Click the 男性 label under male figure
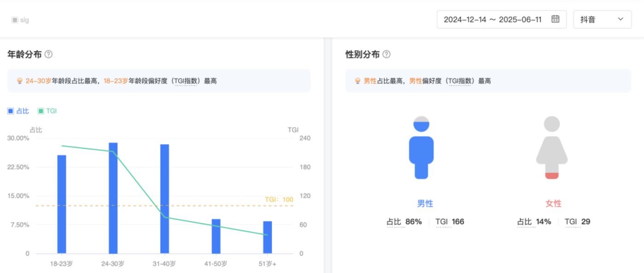This screenshot has height=273, width=644. tap(425, 203)
